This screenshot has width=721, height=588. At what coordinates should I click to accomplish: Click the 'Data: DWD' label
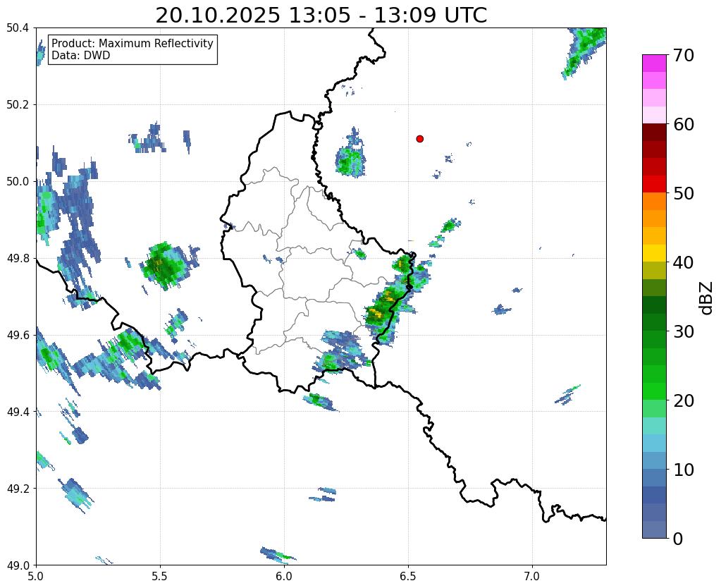81,56
